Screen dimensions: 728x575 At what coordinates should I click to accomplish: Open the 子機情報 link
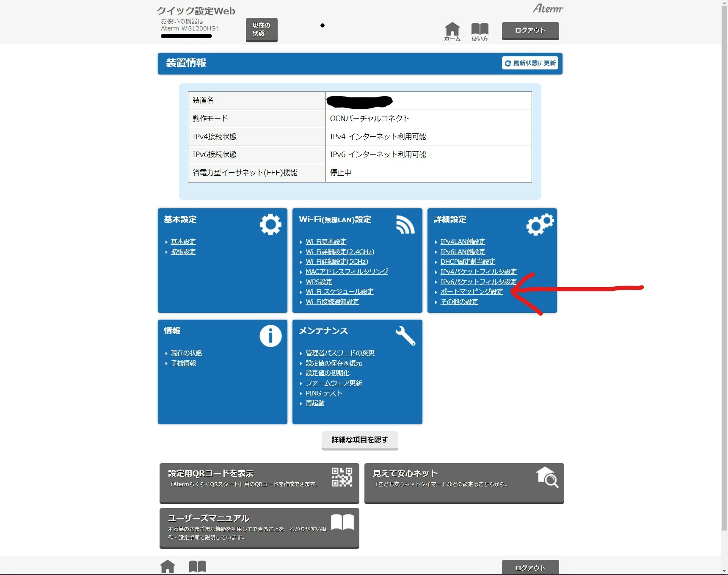pyautogui.click(x=183, y=363)
